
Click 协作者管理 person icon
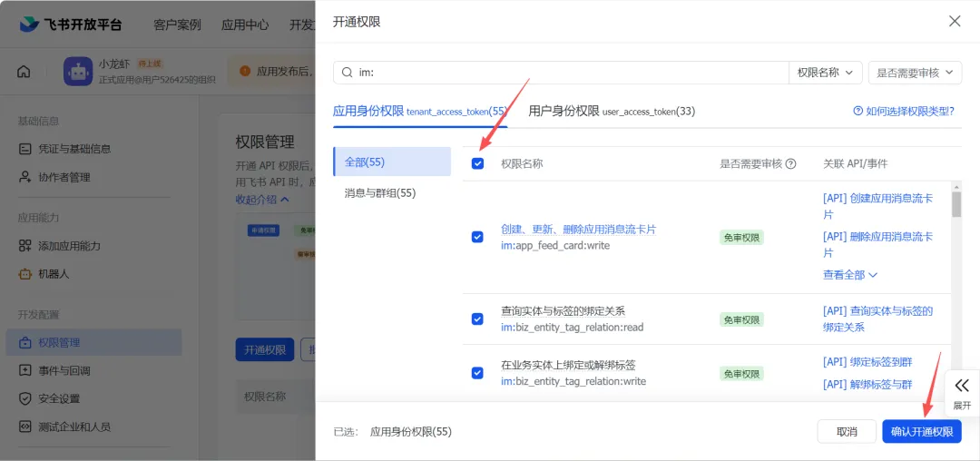(25, 177)
